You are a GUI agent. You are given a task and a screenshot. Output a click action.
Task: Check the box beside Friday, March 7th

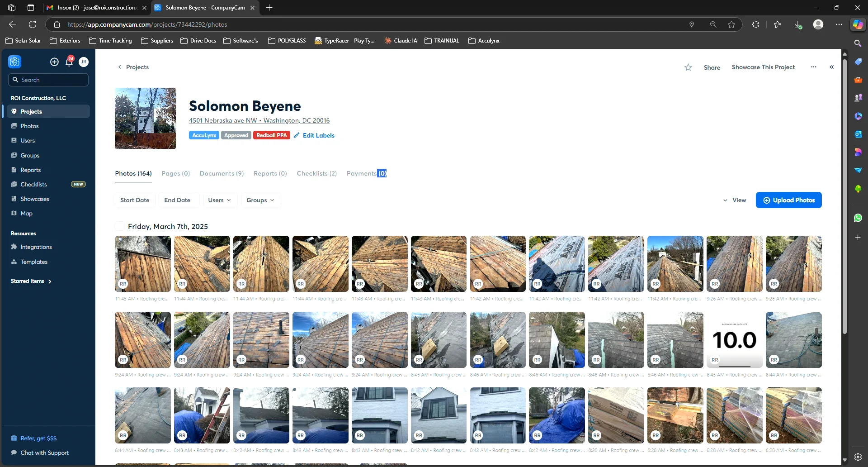[x=119, y=226]
